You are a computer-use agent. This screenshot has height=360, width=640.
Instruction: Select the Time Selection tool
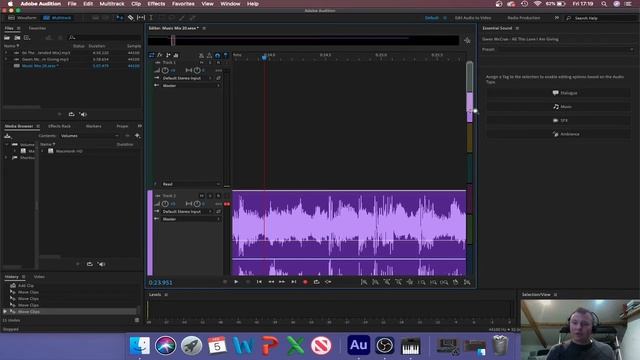[x=151, y=18]
